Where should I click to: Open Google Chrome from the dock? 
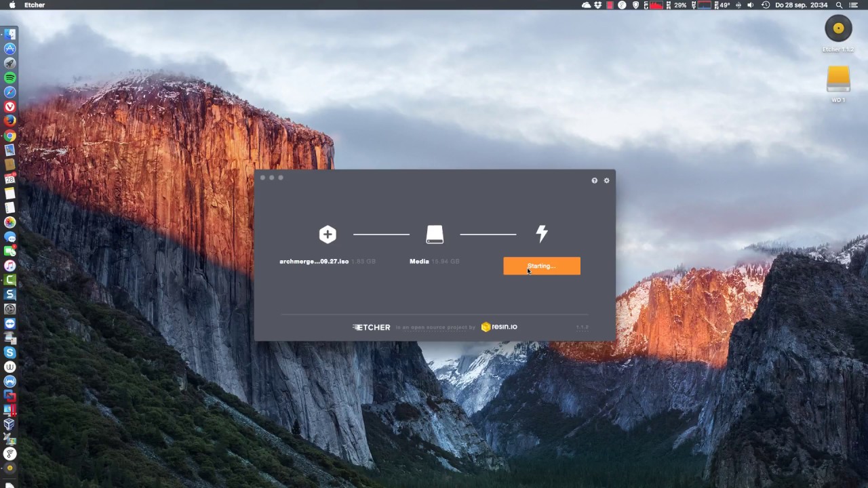pos(9,136)
